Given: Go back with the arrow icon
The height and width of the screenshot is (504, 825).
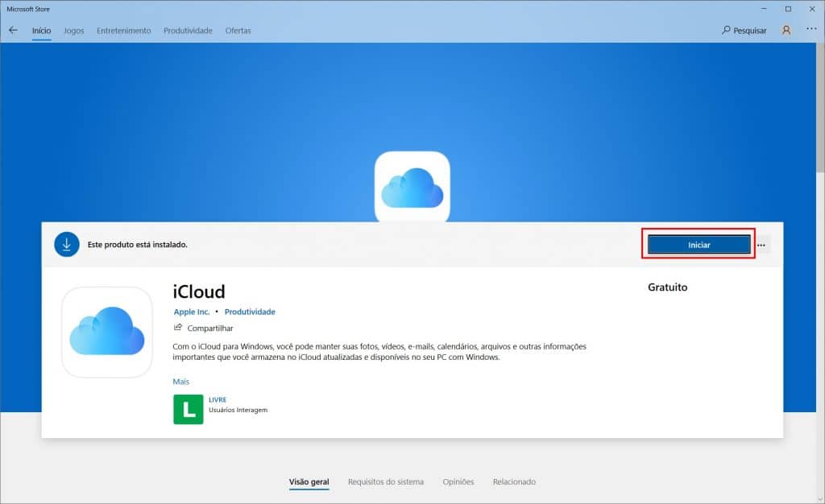Looking at the screenshot, I should pyautogui.click(x=13, y=31).
